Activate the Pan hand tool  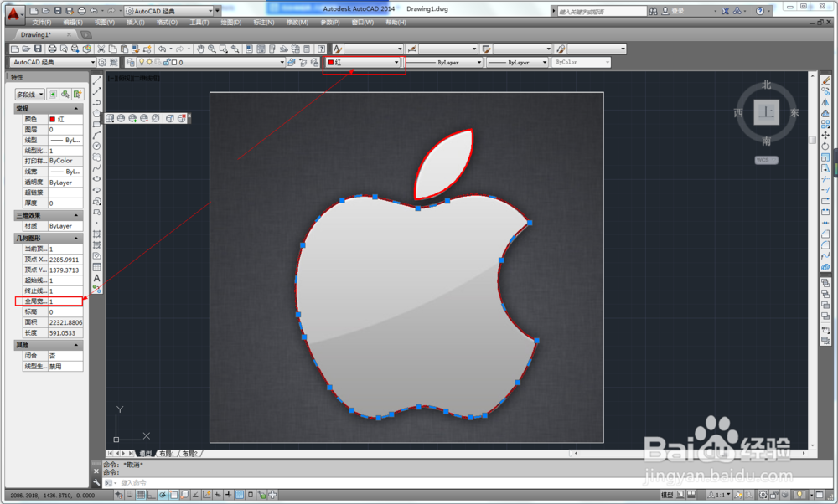[x=200, y=49]
